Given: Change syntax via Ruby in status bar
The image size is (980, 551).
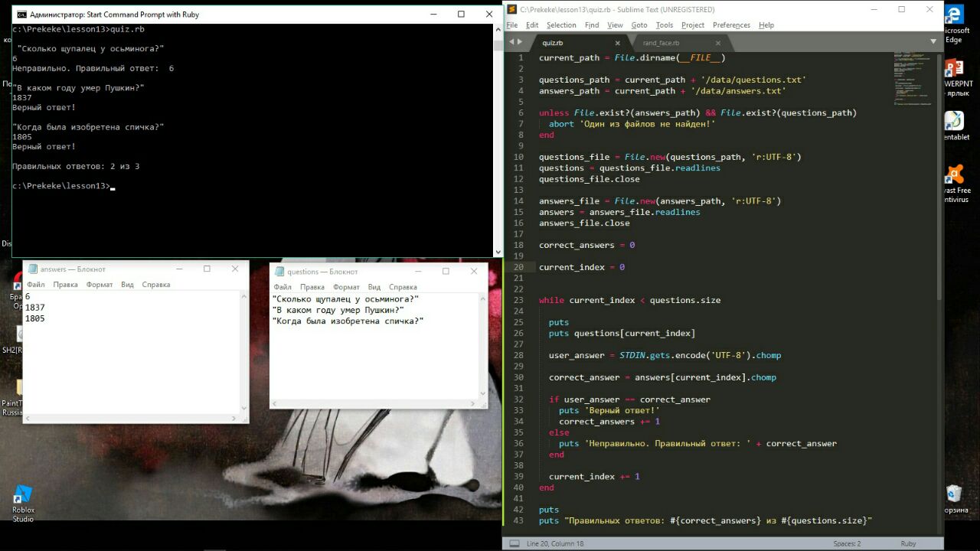Looking at the screenshot, I should [908, 543].
